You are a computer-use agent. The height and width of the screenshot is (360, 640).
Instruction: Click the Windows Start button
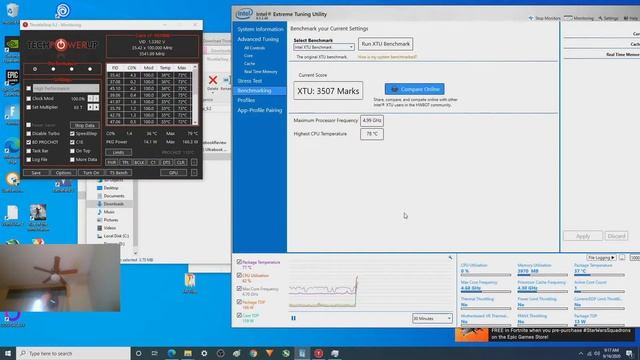[x=8, y=353]
